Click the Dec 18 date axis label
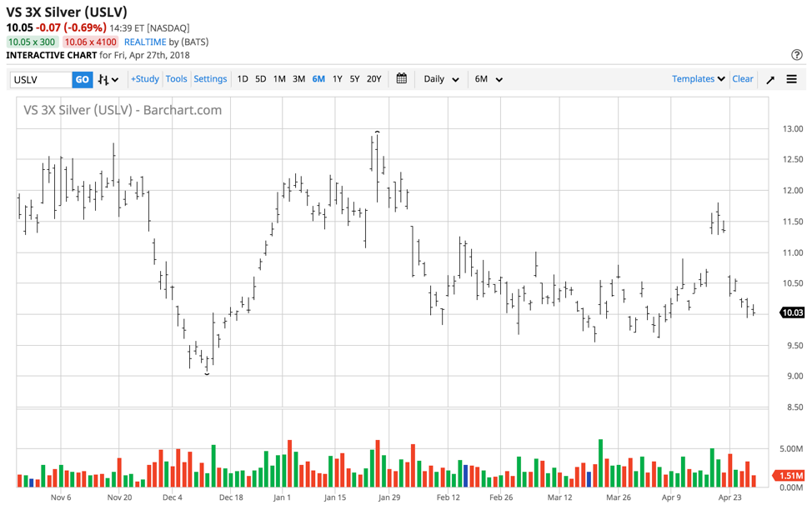 pos(231,497)
